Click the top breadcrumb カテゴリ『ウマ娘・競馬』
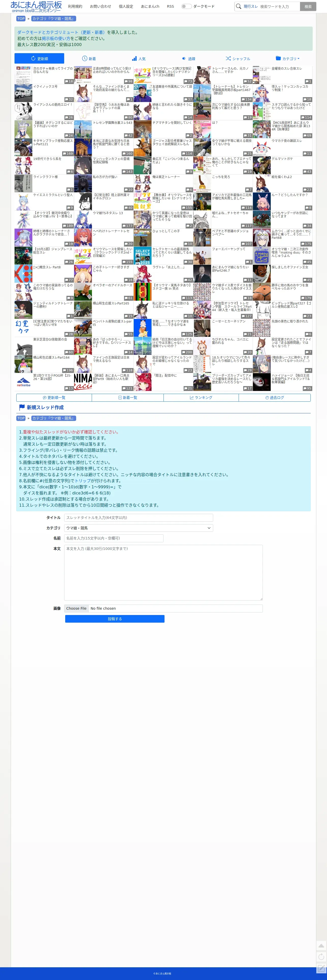 click(53, 19)
